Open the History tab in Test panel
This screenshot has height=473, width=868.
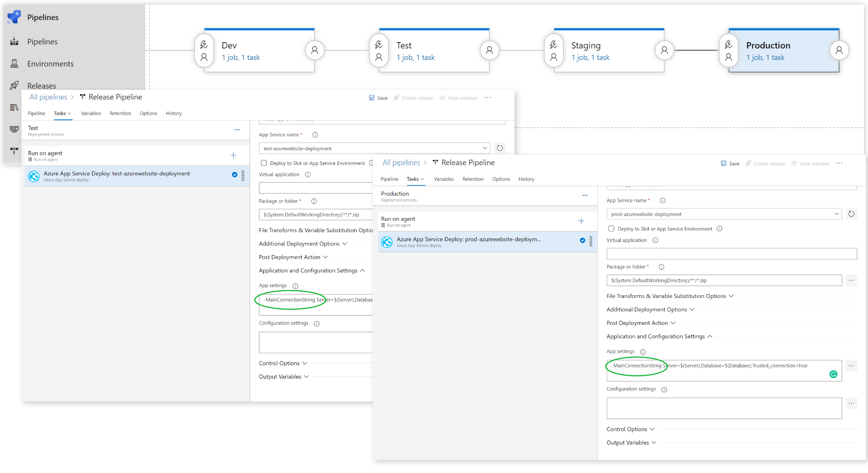pos(174,113)
